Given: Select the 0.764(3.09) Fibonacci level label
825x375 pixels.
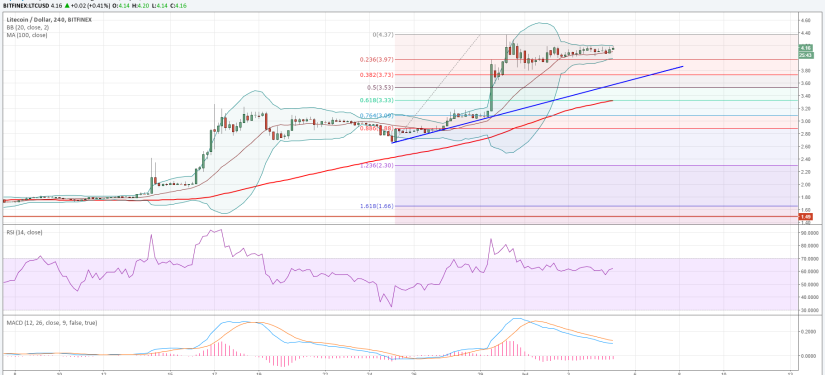Looking at the screenshot, I should [377, 115].
